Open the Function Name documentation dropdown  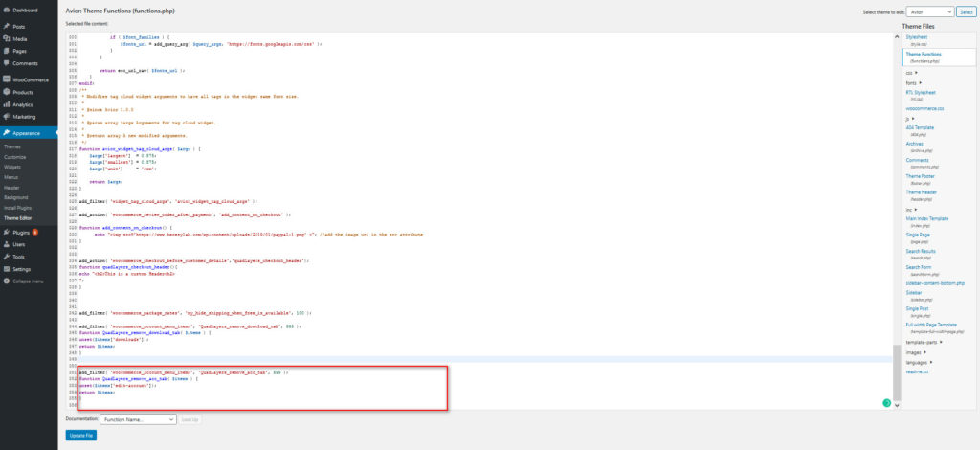[x=139, y=419]
